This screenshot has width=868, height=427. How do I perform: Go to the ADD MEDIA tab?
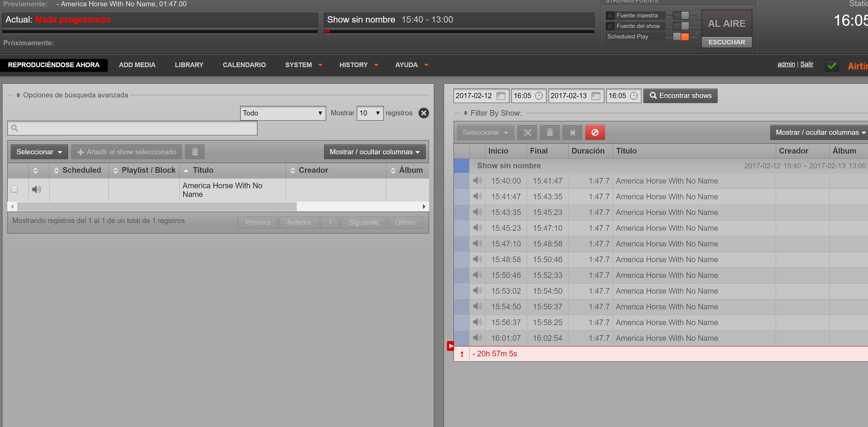137,65
